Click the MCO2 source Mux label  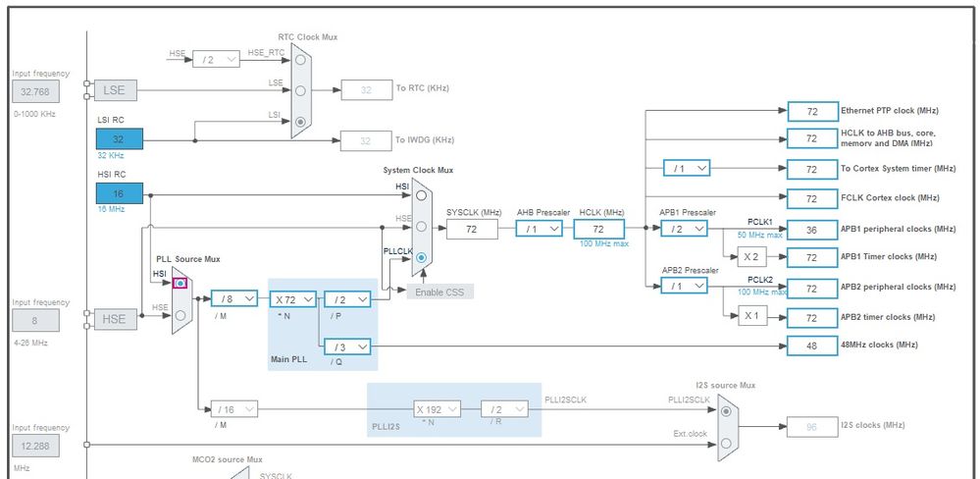pos(228,459)
